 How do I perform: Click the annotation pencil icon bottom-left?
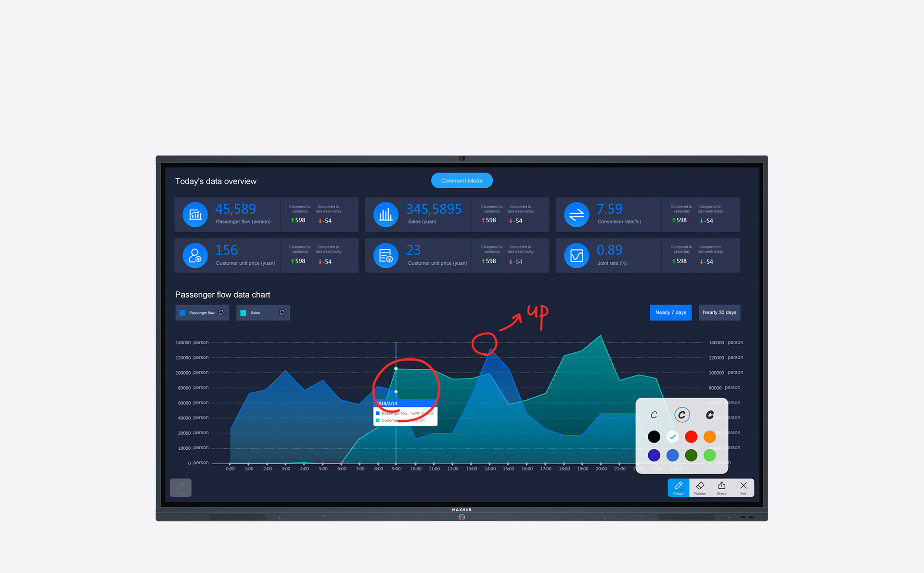point(181,487)
